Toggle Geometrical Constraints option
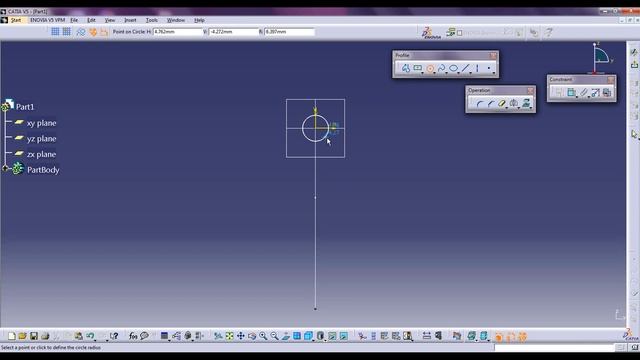Image resolution: width=640 pixels, height=360 pixels. point(93,32)
